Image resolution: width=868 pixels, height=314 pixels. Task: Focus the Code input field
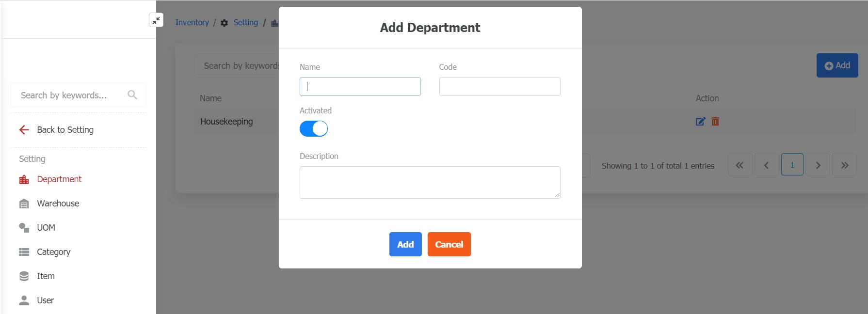coord(499,87)
